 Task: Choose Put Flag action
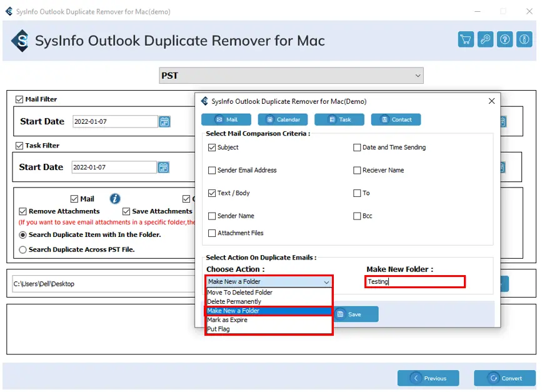269,329
